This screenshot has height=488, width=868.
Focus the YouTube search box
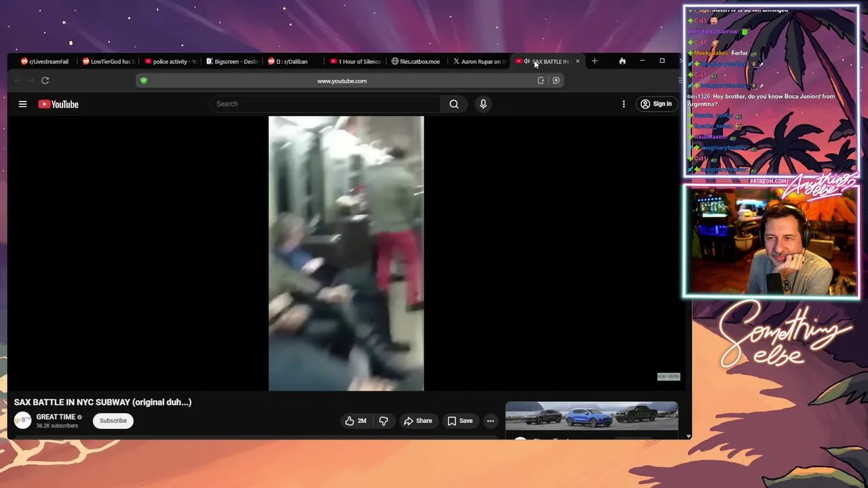point(325,104)
